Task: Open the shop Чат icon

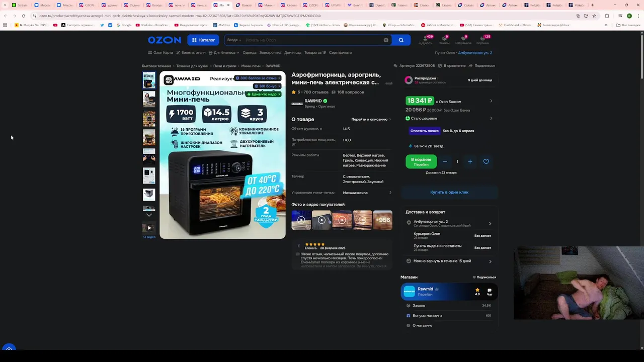Action: 489,292
